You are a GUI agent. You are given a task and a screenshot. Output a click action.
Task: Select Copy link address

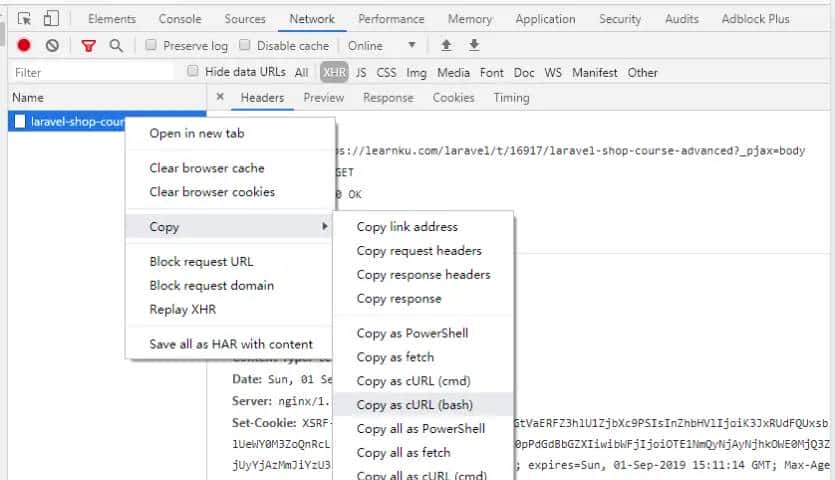tap(423, 226)
